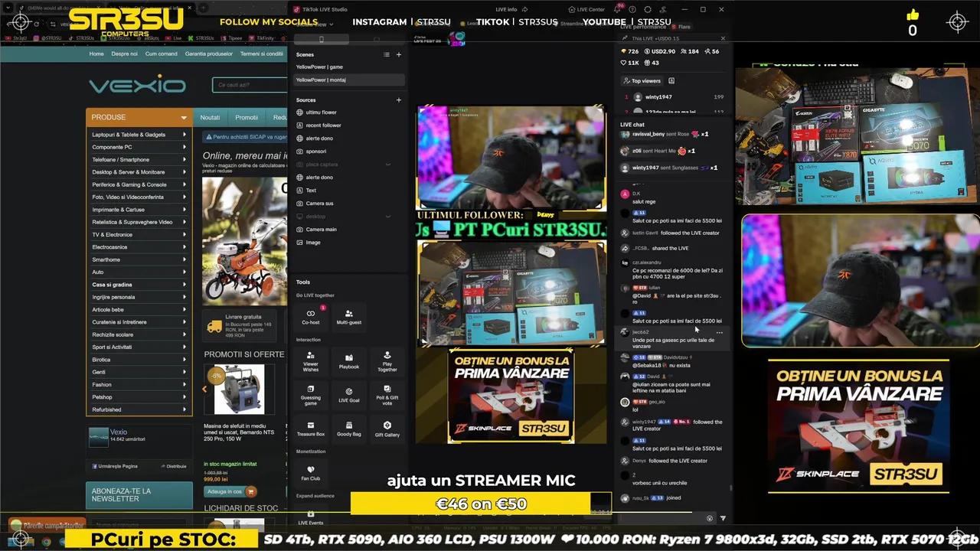The height and width of the screenshot is (551, 980).
Task: Open 'Despre noi' in Vexio nav
Action: tap(124, 54)
